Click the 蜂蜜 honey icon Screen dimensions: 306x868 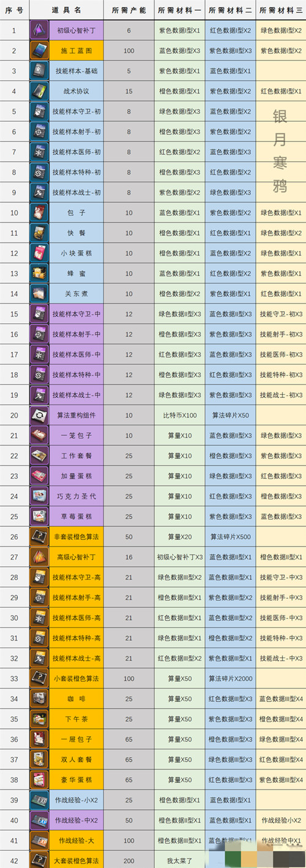[39, 273]
